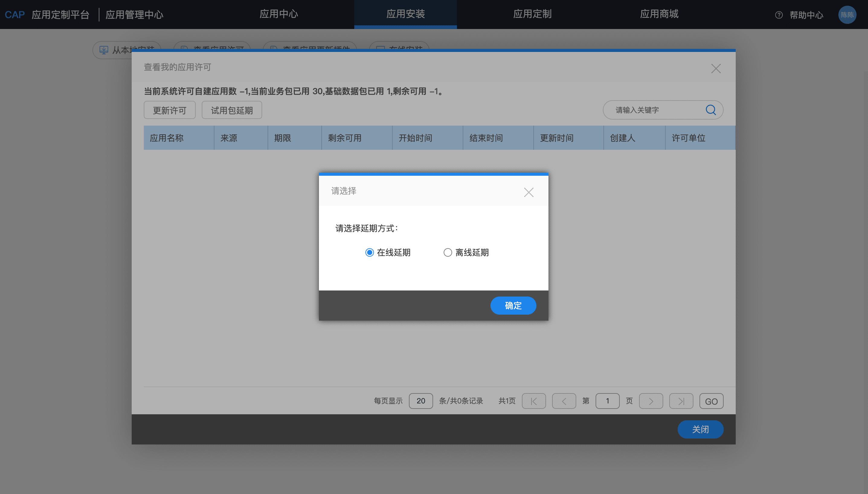Click the 试用包延期 button
Viewport: 868px width, 494px height.
pos(232,110)
